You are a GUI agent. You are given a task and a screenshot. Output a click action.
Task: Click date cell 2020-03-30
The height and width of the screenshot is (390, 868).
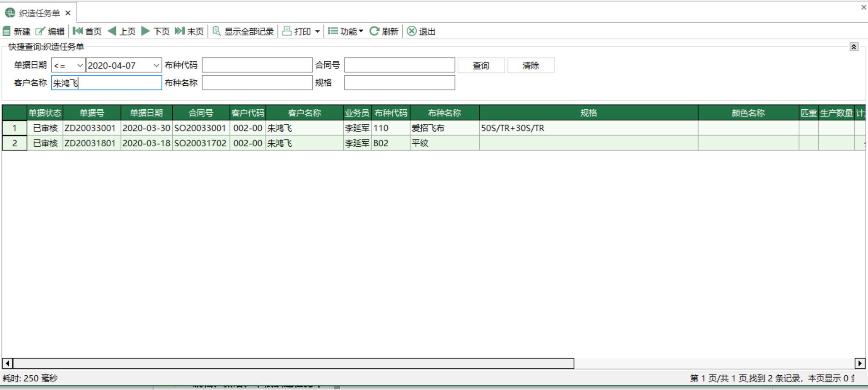point(146,128)
